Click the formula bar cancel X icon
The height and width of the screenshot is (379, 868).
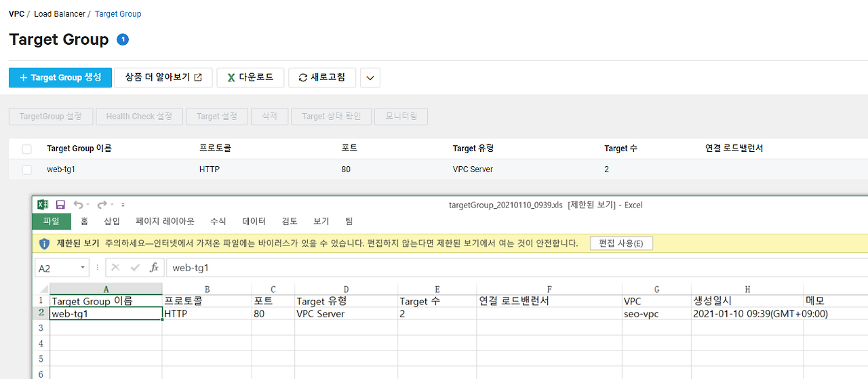pos(115,268)
